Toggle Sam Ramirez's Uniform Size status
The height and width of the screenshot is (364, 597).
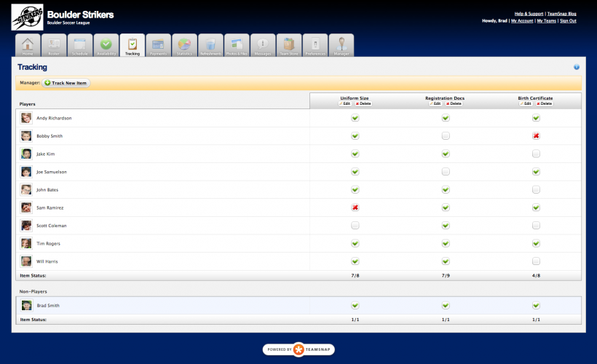click(355, 207)
